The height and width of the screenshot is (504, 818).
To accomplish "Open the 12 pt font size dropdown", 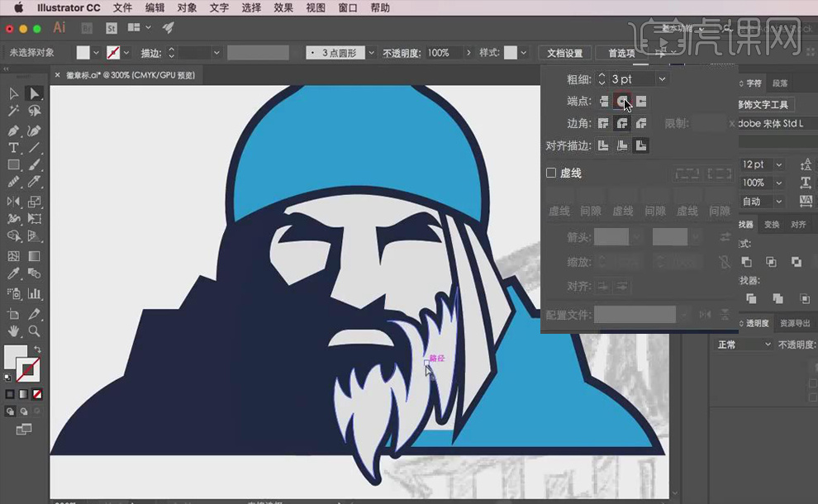I will click(x=778, y=164).
